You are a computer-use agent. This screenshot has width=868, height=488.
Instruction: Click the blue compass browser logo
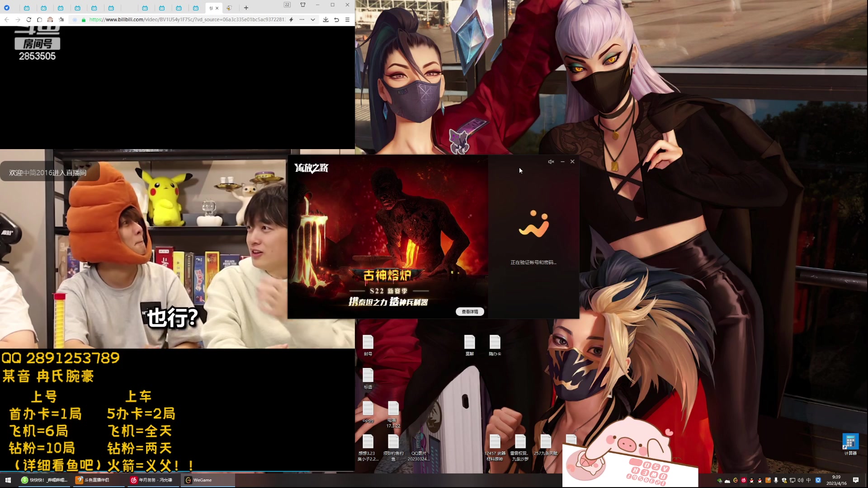pyautogui.click(x=7, y=8)
